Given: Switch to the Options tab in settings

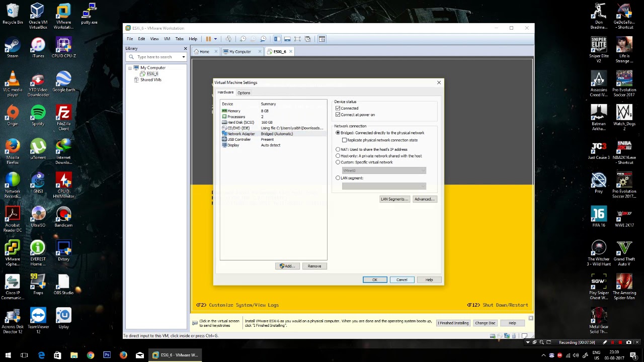Looking at the screenshot, I should (244, 93).
